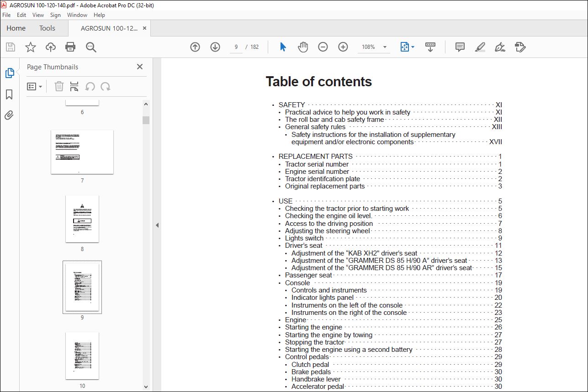This screenshot has height=392, width=588.
Task: Zoom in with plus icon
Action: (x=343, y=47)
